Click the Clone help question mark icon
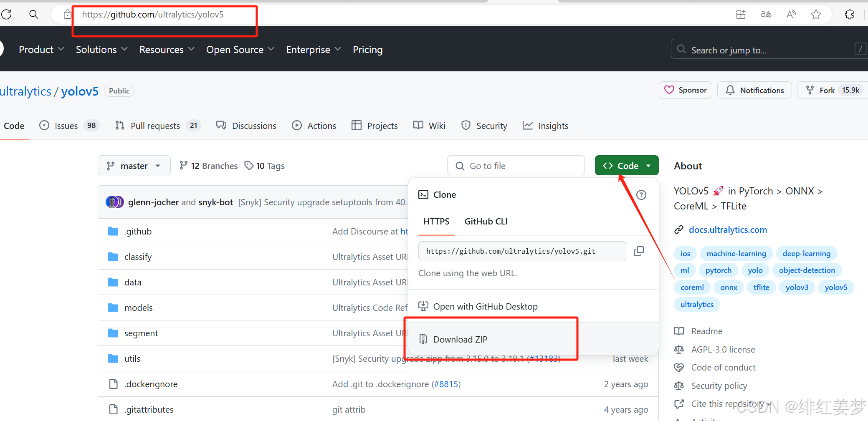The width and height of the screenshot is (868, 421). [641, 195]
